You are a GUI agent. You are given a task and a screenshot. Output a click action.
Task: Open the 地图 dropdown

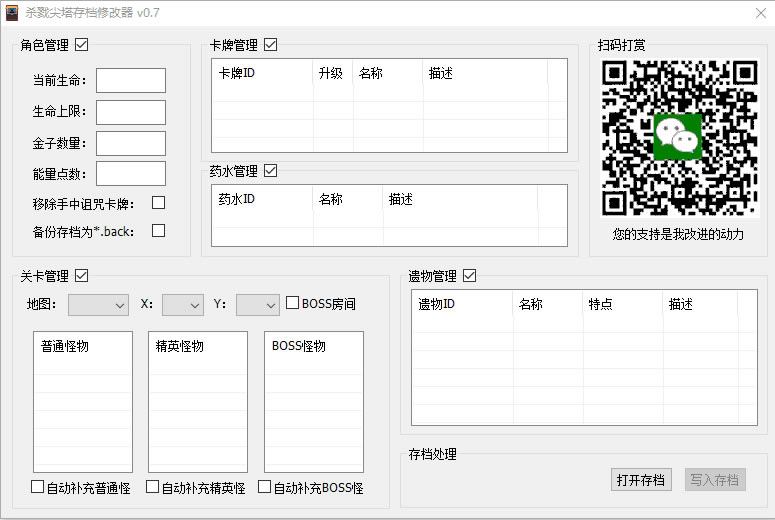pyautogui.click(x=98, y=304)
